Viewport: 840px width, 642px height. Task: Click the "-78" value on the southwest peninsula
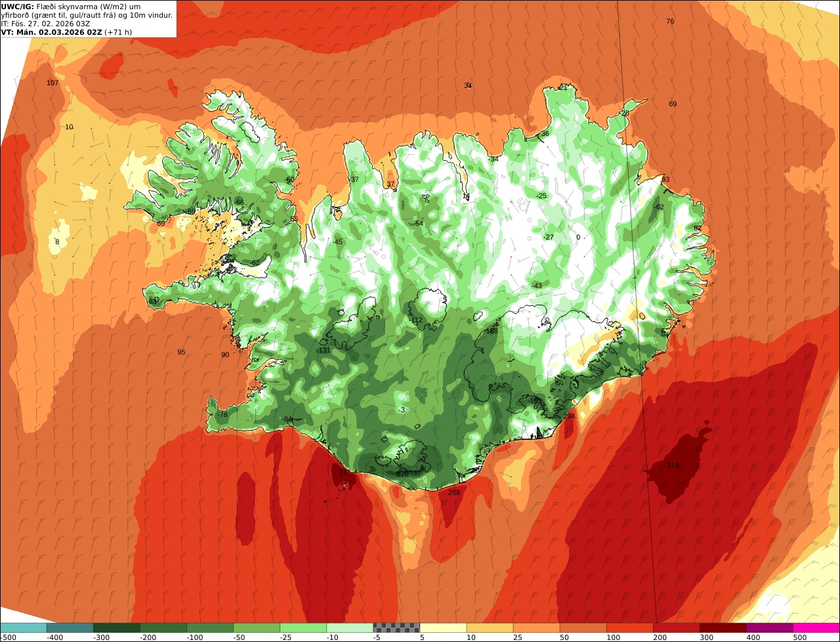click(222, 414)
